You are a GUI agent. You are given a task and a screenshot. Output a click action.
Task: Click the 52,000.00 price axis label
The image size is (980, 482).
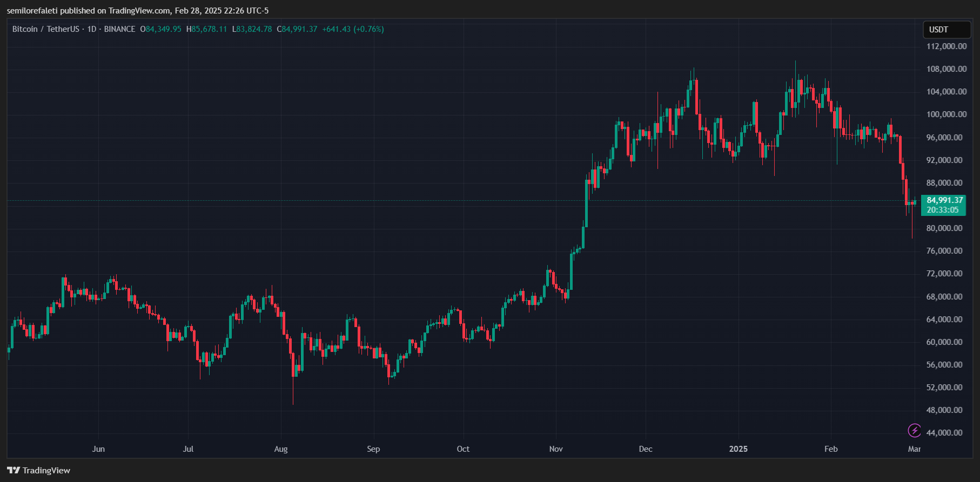click(x=944, y=388)
